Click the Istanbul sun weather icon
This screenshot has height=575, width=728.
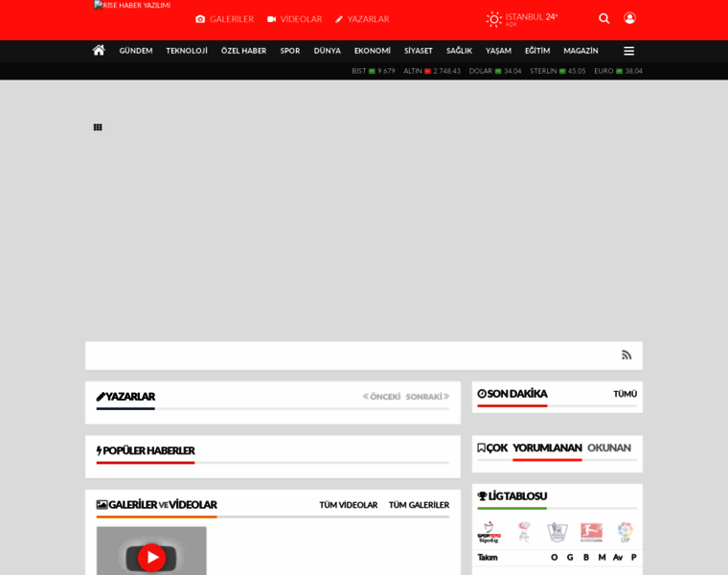(493, 19)
